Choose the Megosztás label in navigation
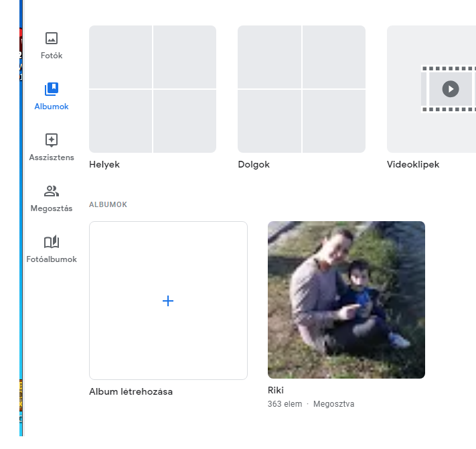 52,208
